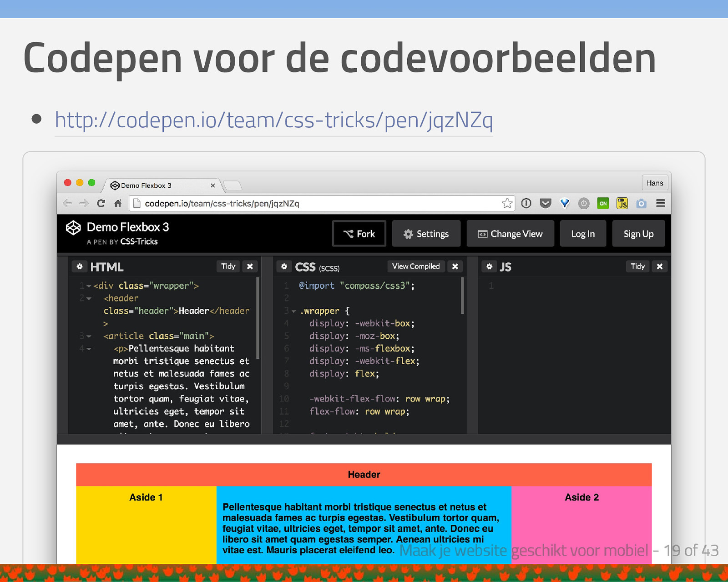Image resolution: width=728 pixels, height=582 pixels.
Task: Open JS panel gear settings
Action: [x=489, y=266]
